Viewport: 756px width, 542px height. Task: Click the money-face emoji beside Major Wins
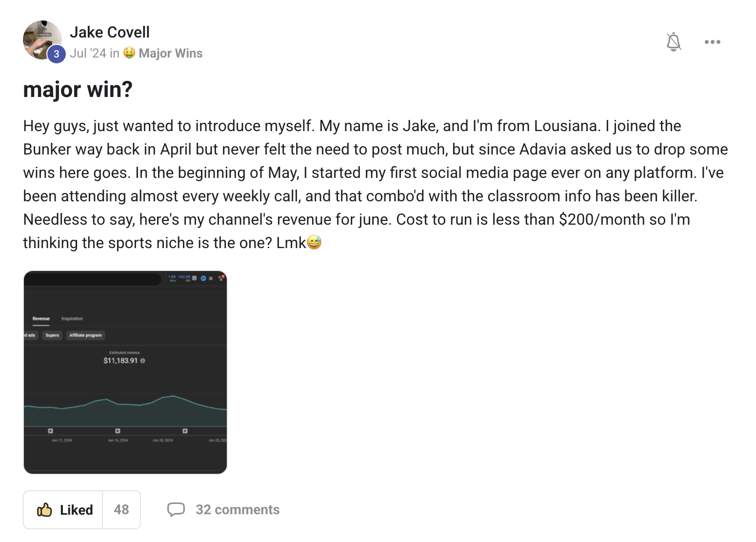coord(129,53)
